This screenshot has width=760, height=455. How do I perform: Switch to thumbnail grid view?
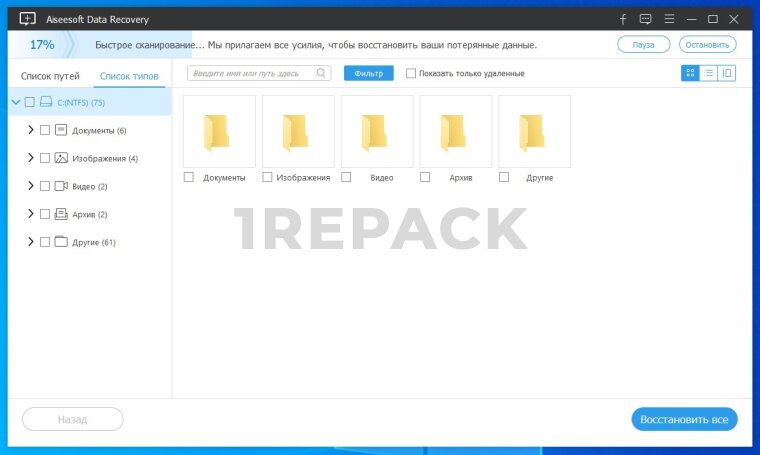(x=690, y=73)
